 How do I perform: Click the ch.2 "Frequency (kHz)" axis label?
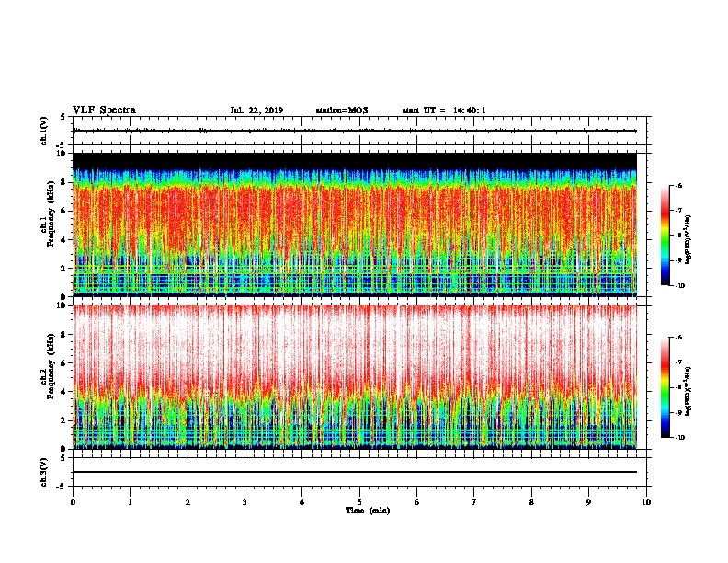51,366
